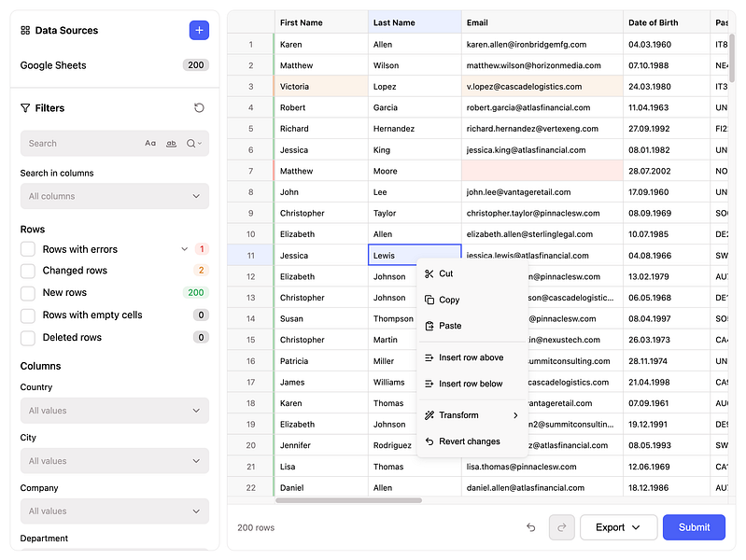Toggle match case Aa search option
This screenshot has height=560, width=746.
pos(150,143)
